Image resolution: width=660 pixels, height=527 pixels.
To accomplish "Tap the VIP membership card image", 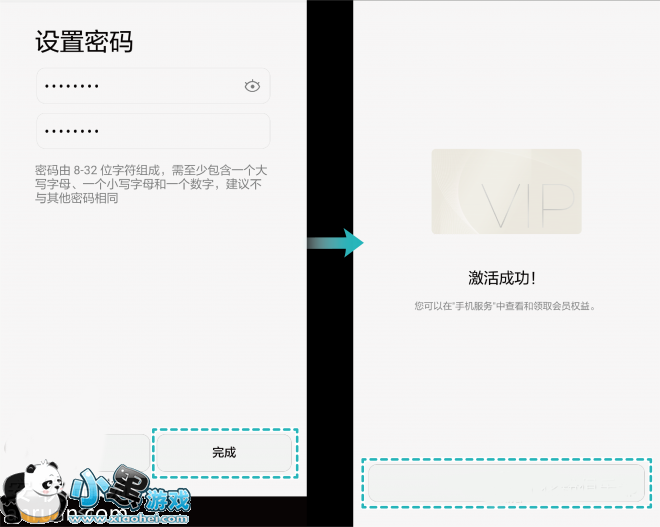I will (x=506, y=192).
